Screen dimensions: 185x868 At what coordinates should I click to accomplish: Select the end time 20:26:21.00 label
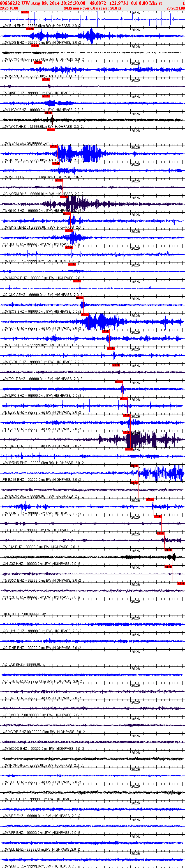point(175,8)
